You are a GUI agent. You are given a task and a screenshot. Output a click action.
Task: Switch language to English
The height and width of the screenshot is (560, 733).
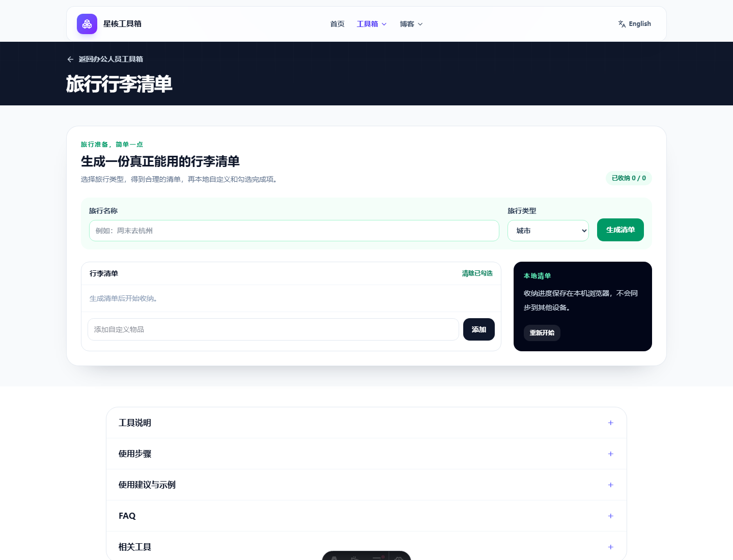pos(634,24)
